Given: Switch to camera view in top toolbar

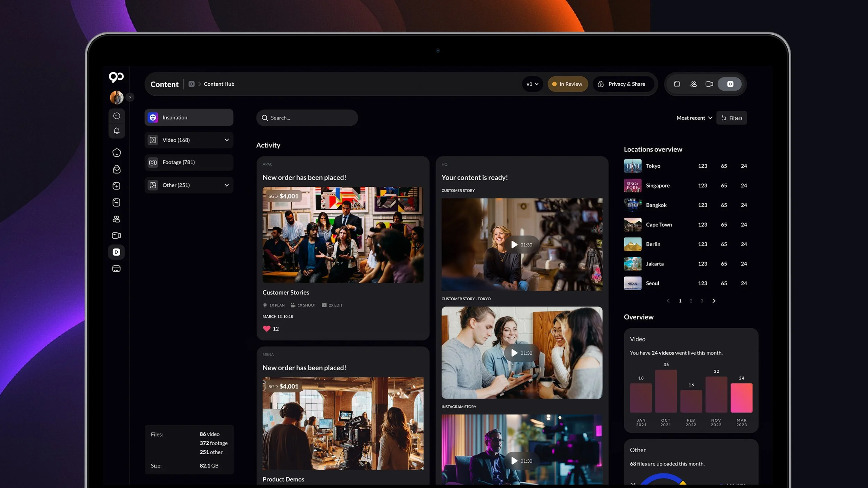Looking at the screenshot, I should click(709, 84).
